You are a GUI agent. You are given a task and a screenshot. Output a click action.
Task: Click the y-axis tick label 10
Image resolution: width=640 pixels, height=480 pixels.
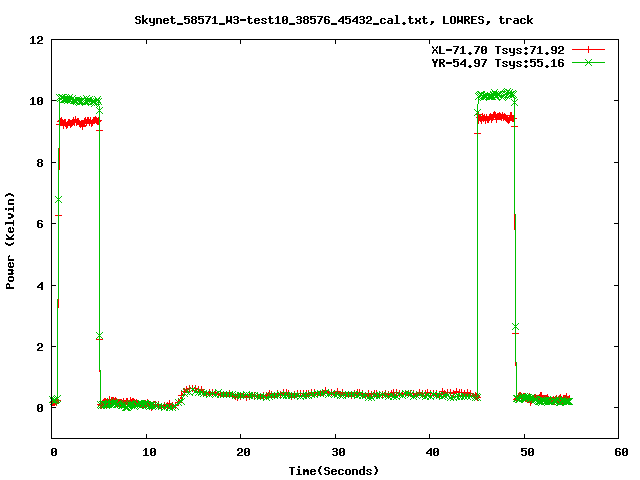[x=36, y=101]
